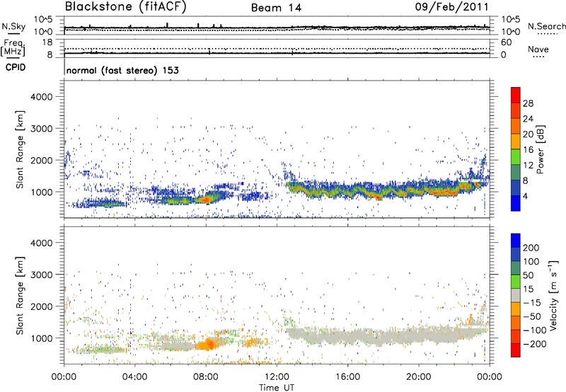Click the gray velocity band around 16:00

[347, 337]
